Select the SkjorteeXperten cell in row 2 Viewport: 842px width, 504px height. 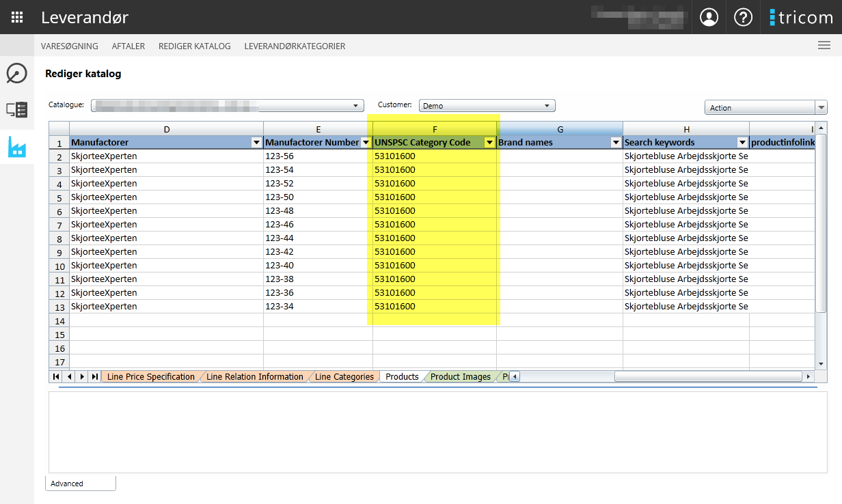pos(167,156)
